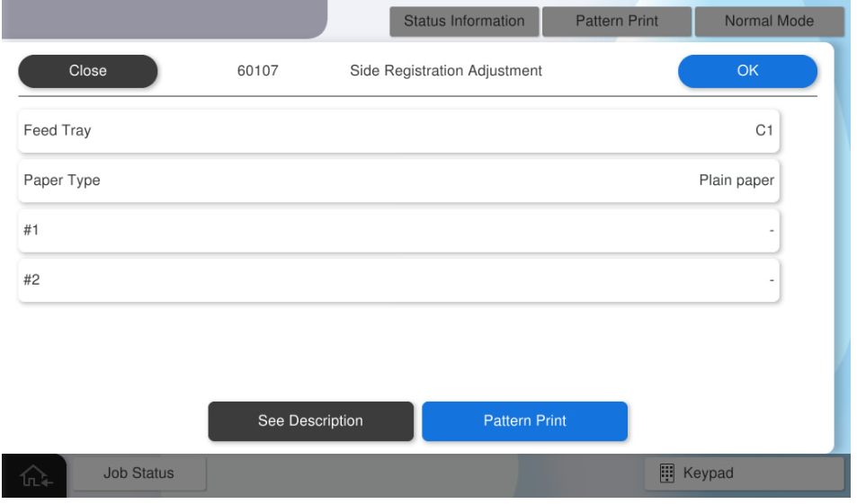Open Job Status from the bottom bar
Screen dimensions: 857x504
coord(138,473)
